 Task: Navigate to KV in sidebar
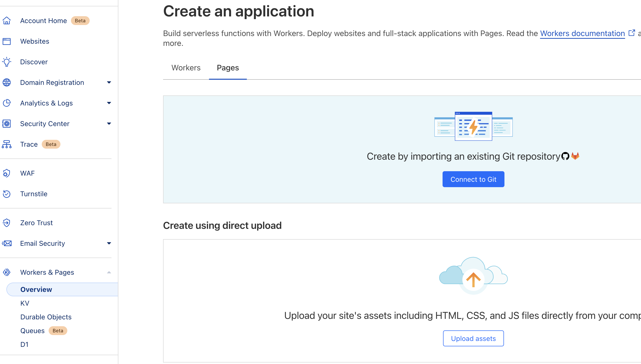click(x=25, y=303)
